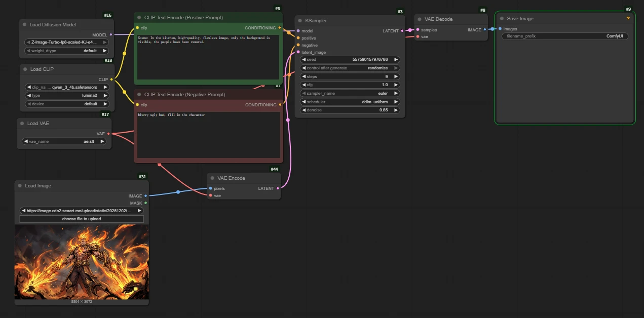Viewport: 644px width, 318px height.
Task: Click the IMAGE output port on Load Image
Action: coord(146,196)
